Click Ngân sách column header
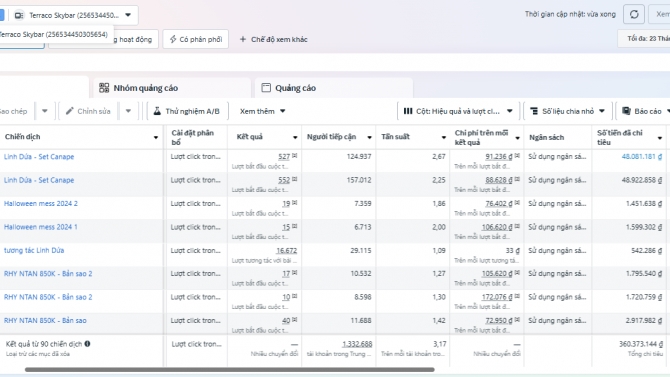 tap(547, 137)
